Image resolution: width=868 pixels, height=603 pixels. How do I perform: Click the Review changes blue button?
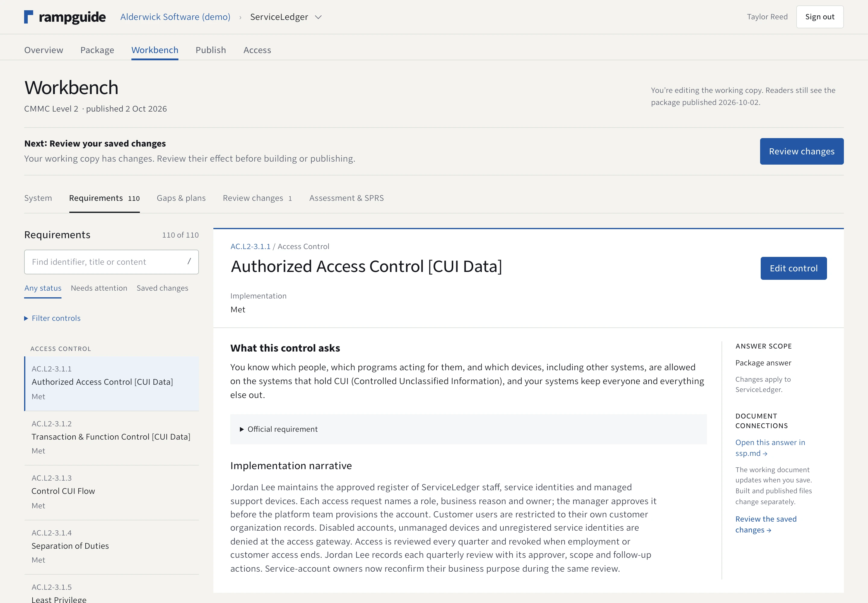point(801,152)
